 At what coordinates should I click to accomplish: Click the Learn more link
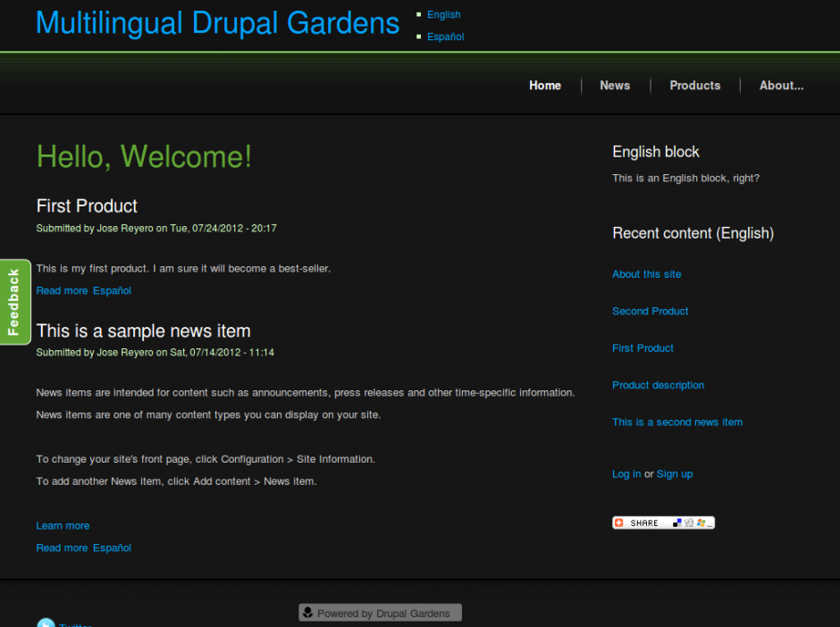(x=63, y=526)
